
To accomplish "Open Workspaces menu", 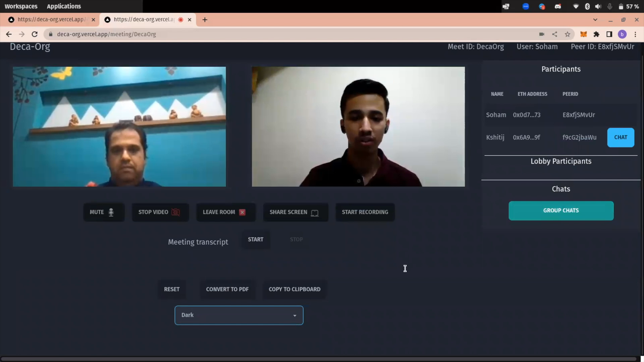I will pos(21,6).
